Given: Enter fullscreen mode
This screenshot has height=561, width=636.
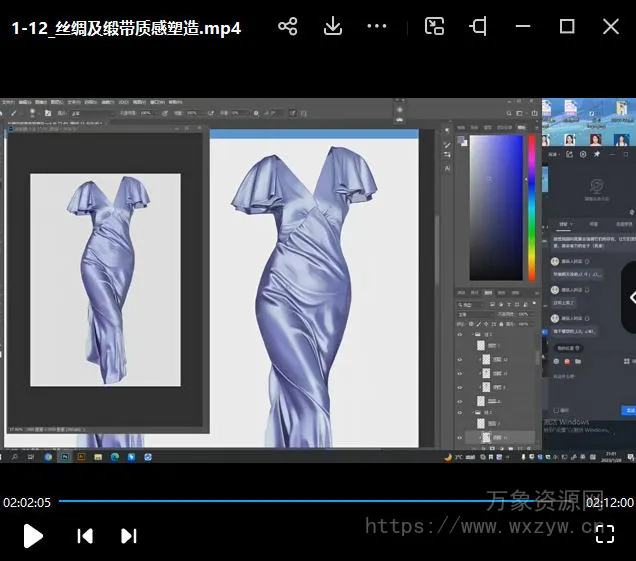Looking at the screenshot, I should tap(604, 534).
